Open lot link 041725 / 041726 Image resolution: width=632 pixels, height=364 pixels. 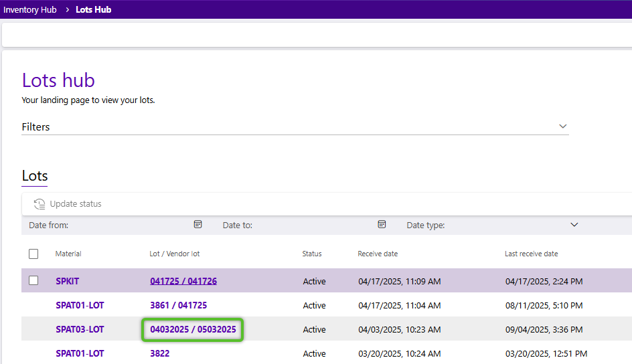pyautogui.click(x=183, y=282)
